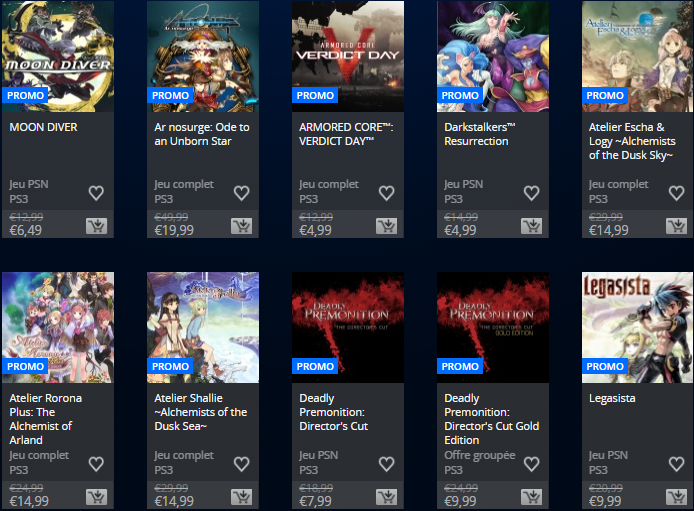Click the PROMO badge on Atelier Rorona cover
This screenshot has height=511, width=694.
click(25, 366)
